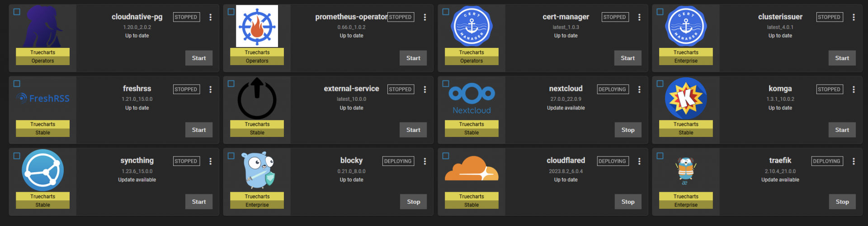This screenshot has width=868, height=226.
Task: Open prometheus-operator three-dot options menu
Action: (425, 17)
